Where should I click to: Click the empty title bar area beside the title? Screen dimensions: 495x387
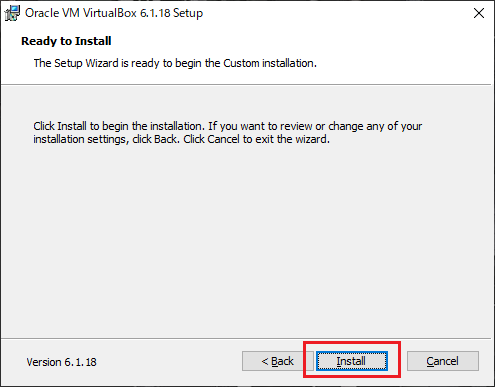coord(333,13)
